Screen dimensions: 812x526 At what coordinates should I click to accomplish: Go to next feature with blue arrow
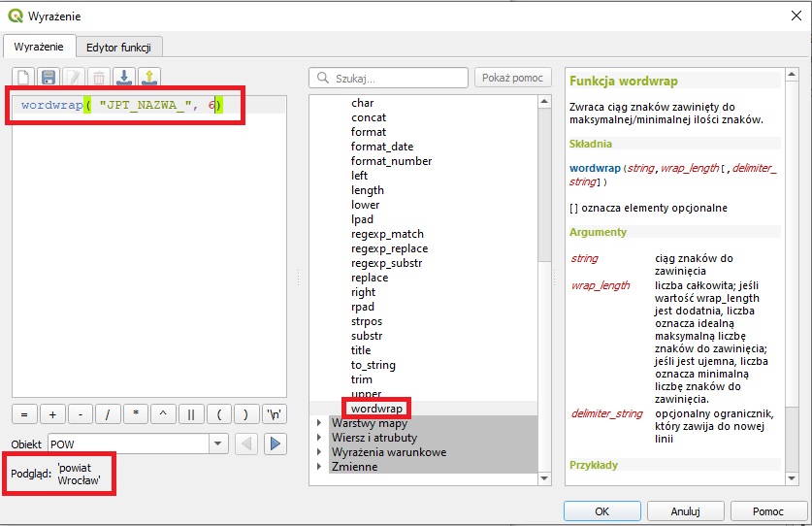[276, 444]
